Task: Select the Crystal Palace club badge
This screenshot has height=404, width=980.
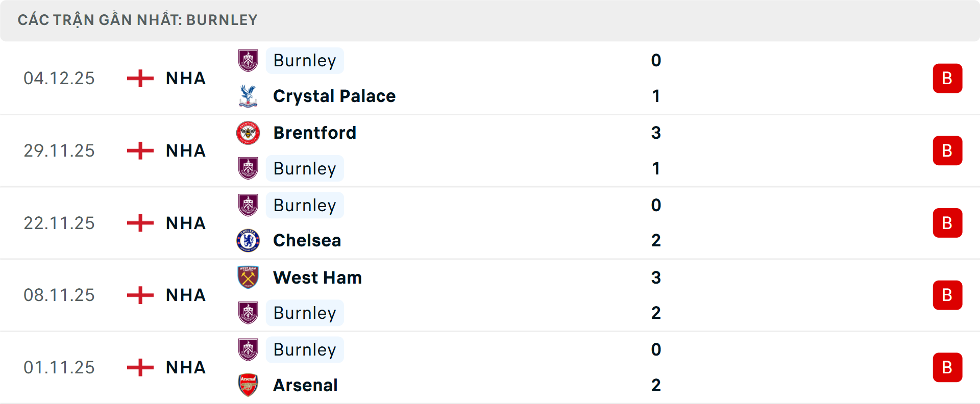Action: pos(249,96)
